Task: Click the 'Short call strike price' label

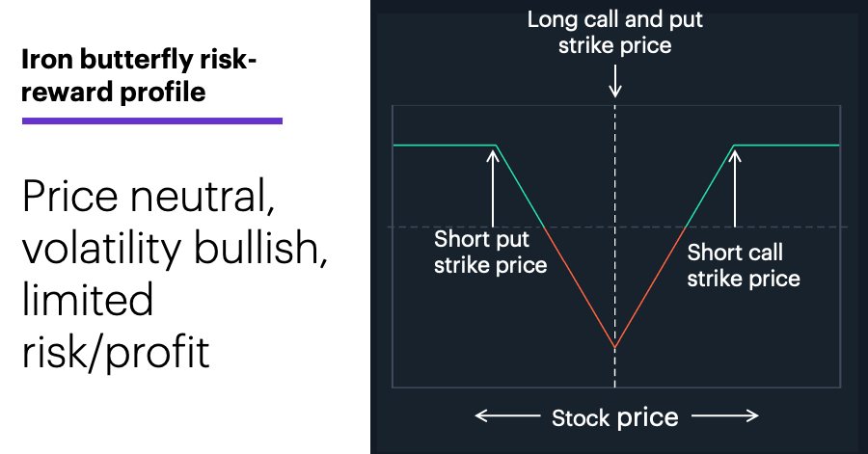Action: [x=744, y=265]
